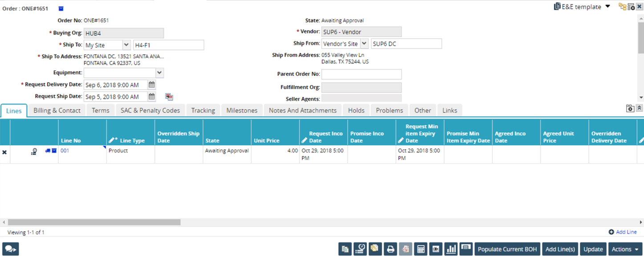Click the Parent Order No field
The height and width of the screenshot is (256, 644).
361,74
